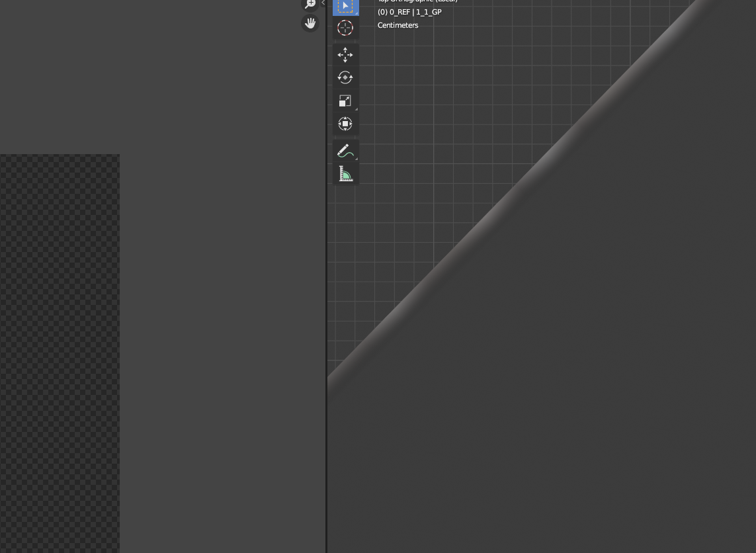The image size is (756, 553).
Task: Expand the sidebar using the small chevron
Action: (x=323, y=3)
